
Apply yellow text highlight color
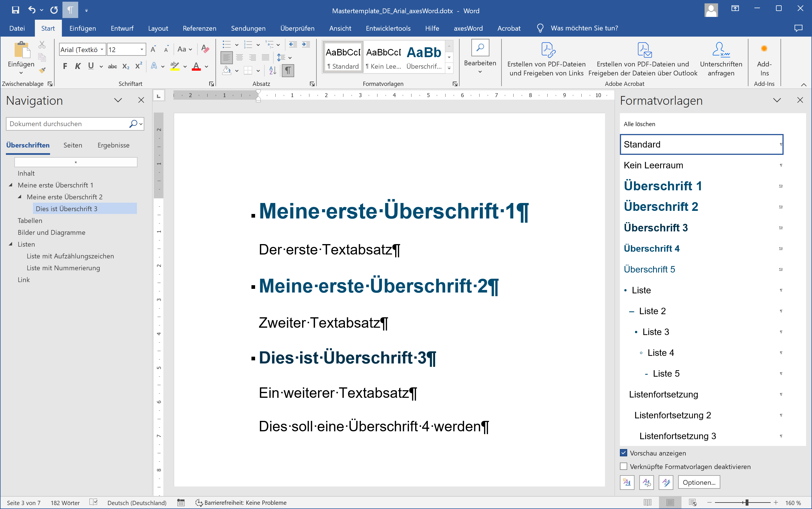point(174,66)
